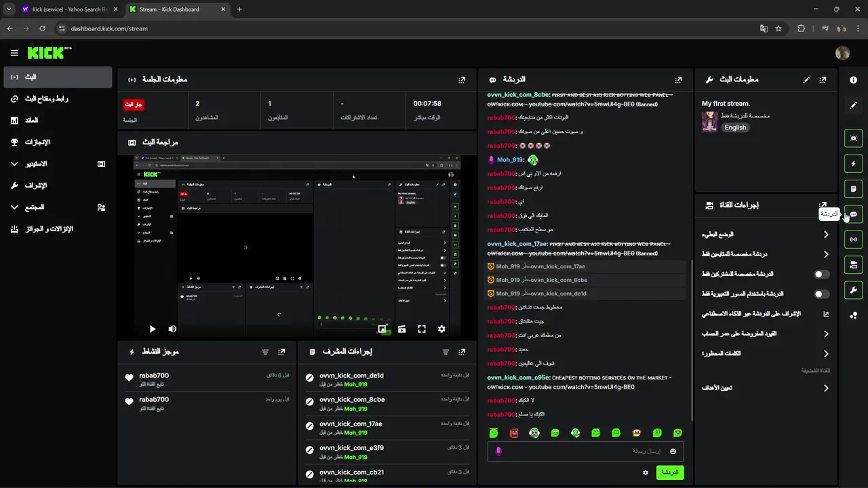
Task: Pop out the موجز النشاط panel
Action: coord(281,352)
